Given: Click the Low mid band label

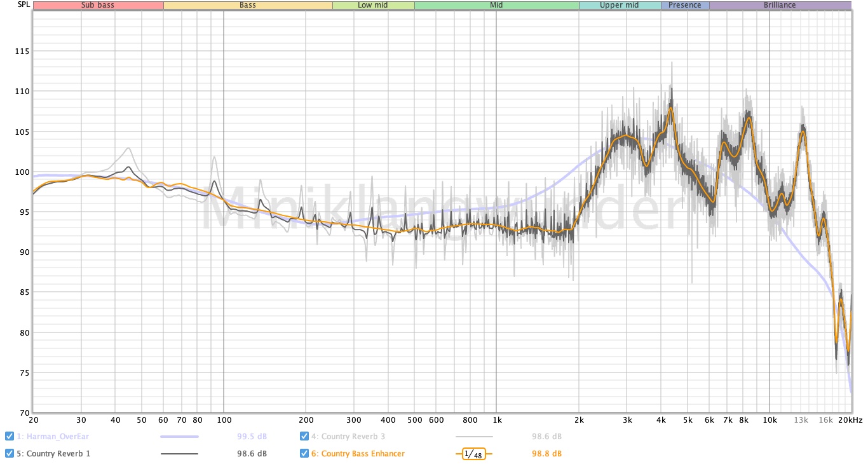Looking at the screenshot, I should coord(373,5).
